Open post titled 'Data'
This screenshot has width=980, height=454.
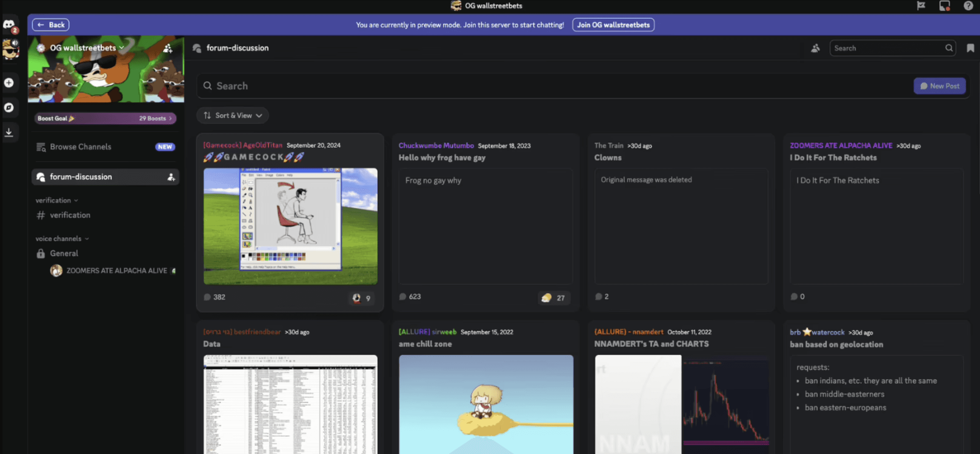pyautogui.click(x=212, y=344)
